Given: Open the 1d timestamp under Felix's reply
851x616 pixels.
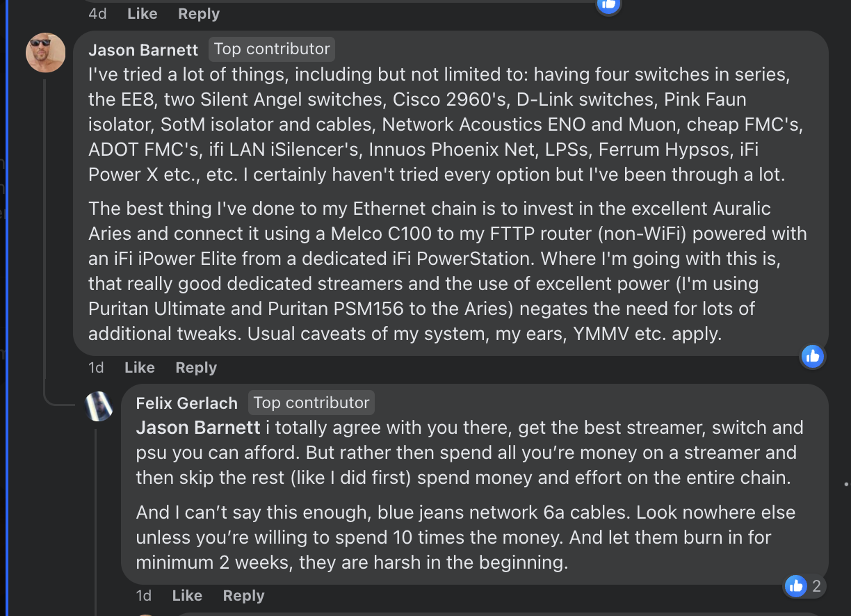Looking at the screenshot, I should 143,596.
